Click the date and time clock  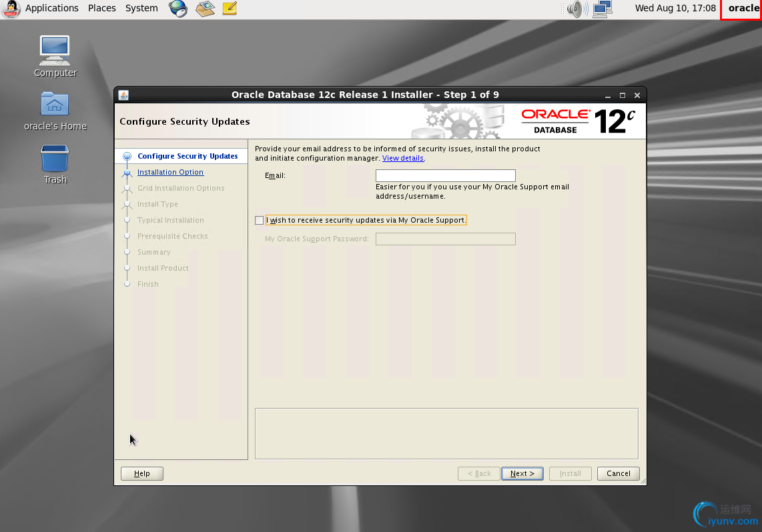point(675,8)
